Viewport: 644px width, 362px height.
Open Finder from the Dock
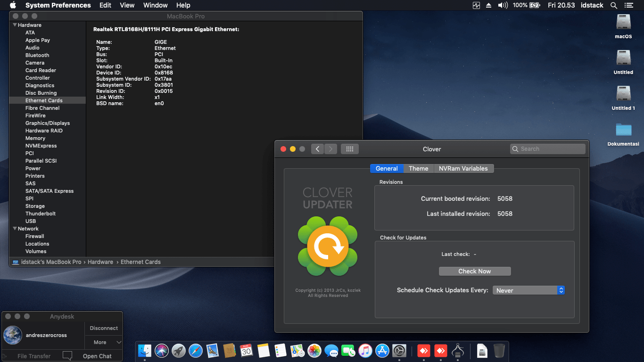pos(145,351)
